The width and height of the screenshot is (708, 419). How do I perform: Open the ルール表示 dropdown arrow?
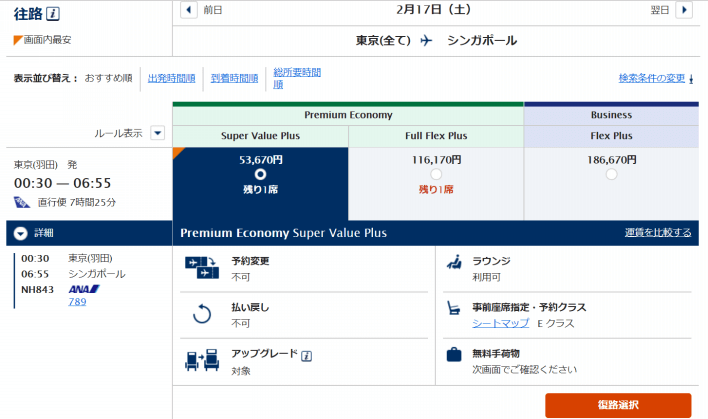pyautogui.click(x=157, y=133)
